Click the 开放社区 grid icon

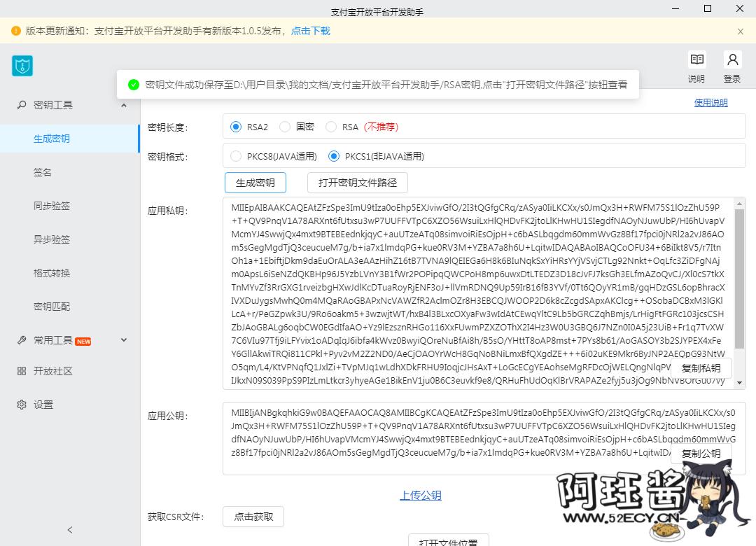[x=22, y=371]
